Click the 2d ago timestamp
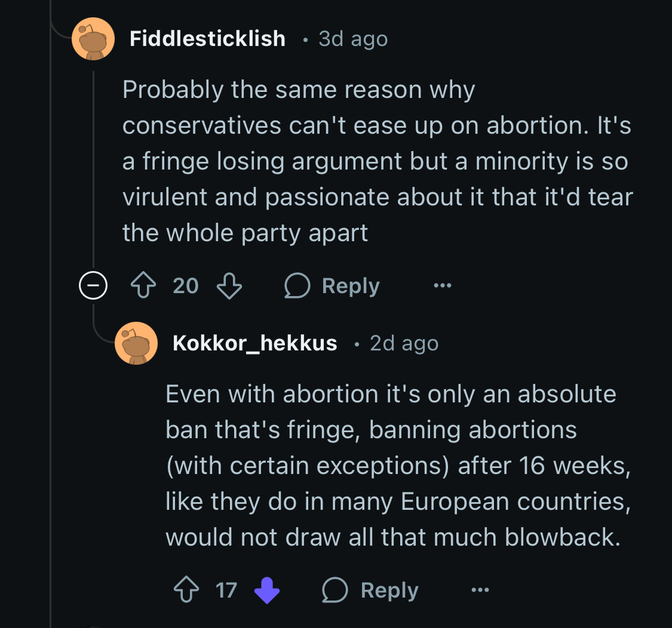672x628 pixels. [404, 344]
